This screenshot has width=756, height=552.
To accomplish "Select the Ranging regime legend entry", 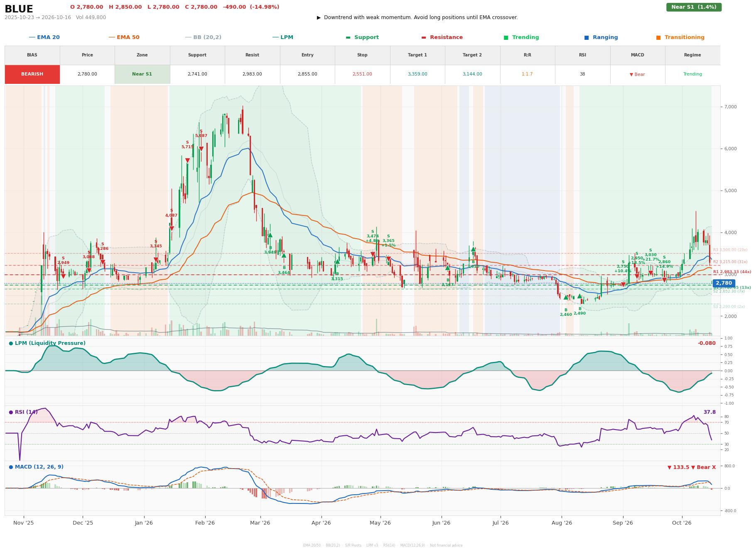I will [601, 37].
